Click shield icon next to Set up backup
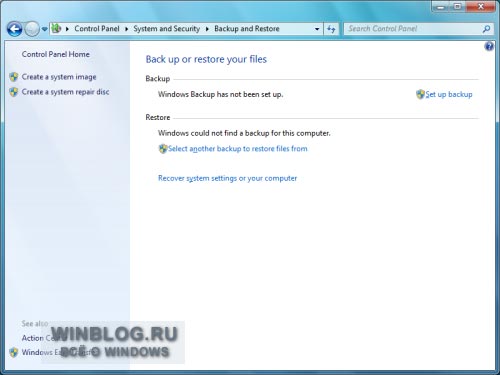Image resolution: width=500 pixels, height=375 pixels. click(x=420, y=94)
